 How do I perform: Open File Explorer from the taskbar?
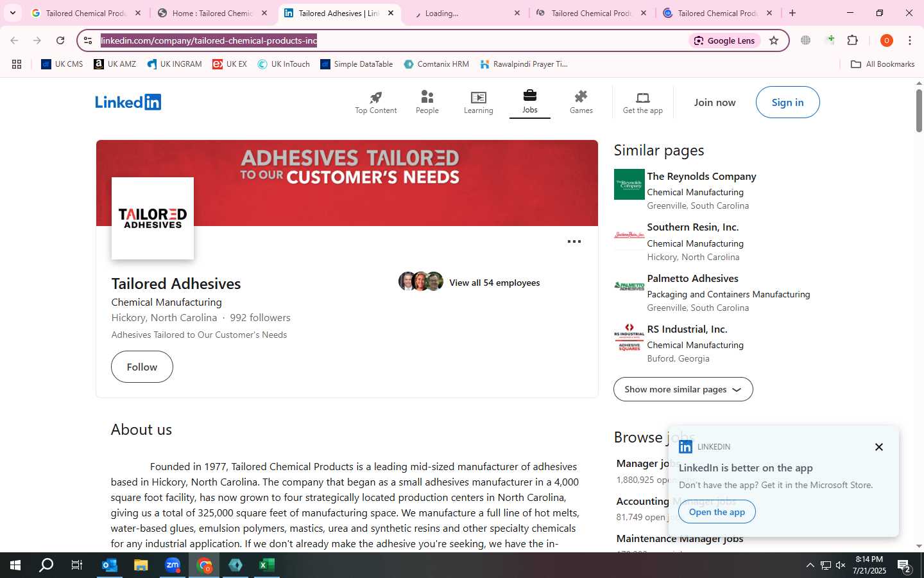141,565
